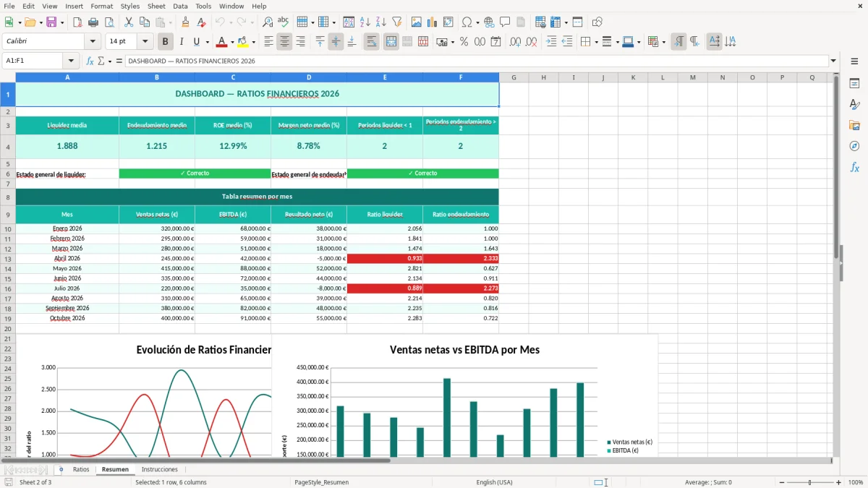Toggle Align Right
This screenshot has width=868, height=488.
(300, 42)
